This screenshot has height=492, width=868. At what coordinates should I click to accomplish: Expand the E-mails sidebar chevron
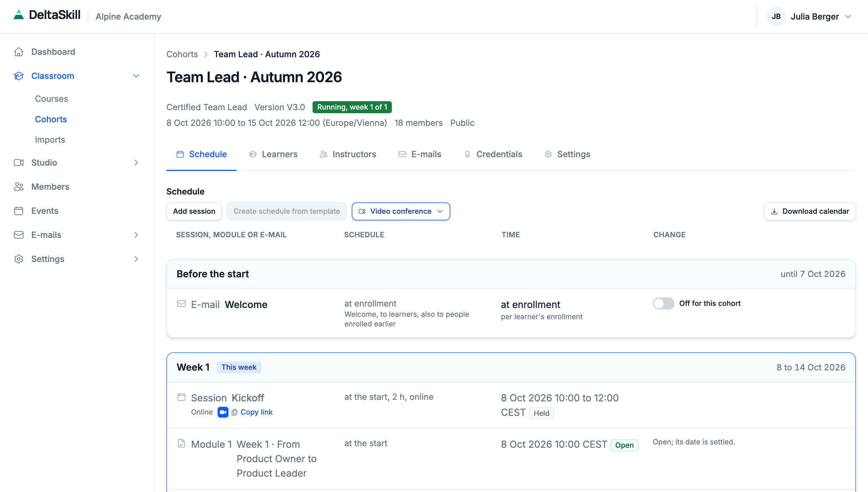[x=136, y=235]
